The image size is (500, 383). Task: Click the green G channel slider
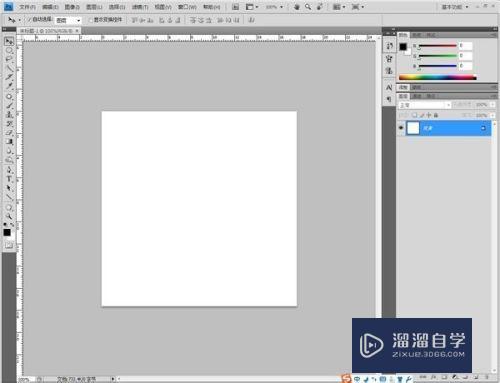437,56
